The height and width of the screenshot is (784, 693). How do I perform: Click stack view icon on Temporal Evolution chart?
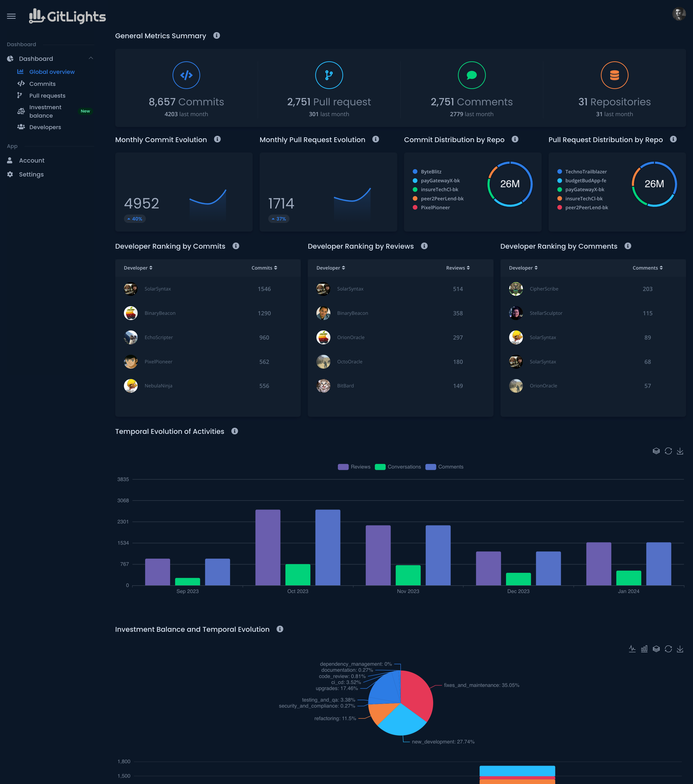click(656, 451)
